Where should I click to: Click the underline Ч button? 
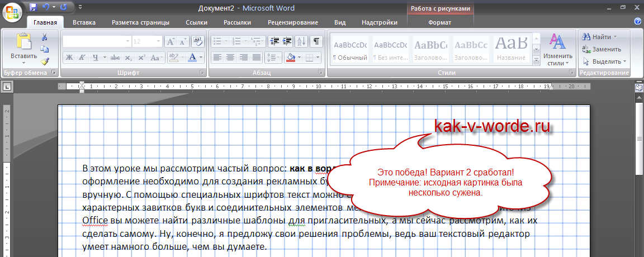point(95,58)
